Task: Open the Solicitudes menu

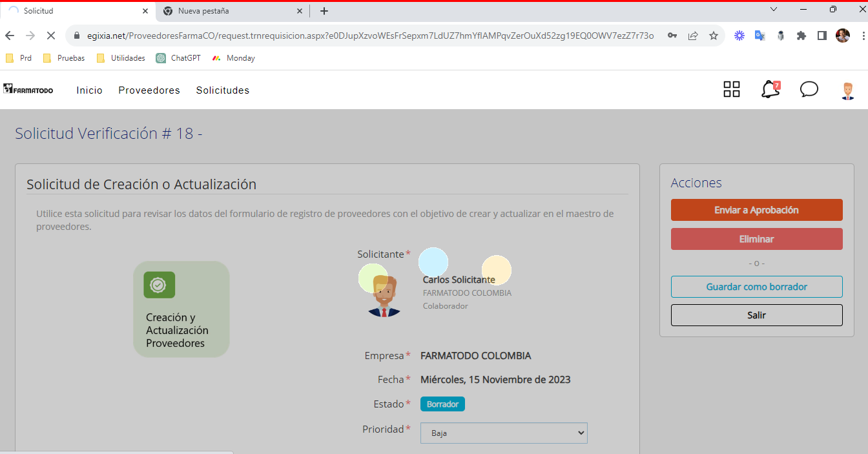Action: [223, 90]
